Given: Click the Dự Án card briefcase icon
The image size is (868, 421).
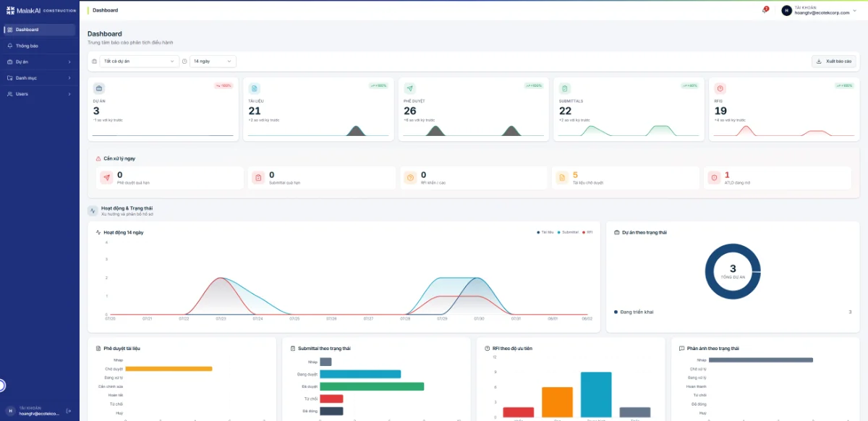Looking at the screenshot, I should [99, 88].
